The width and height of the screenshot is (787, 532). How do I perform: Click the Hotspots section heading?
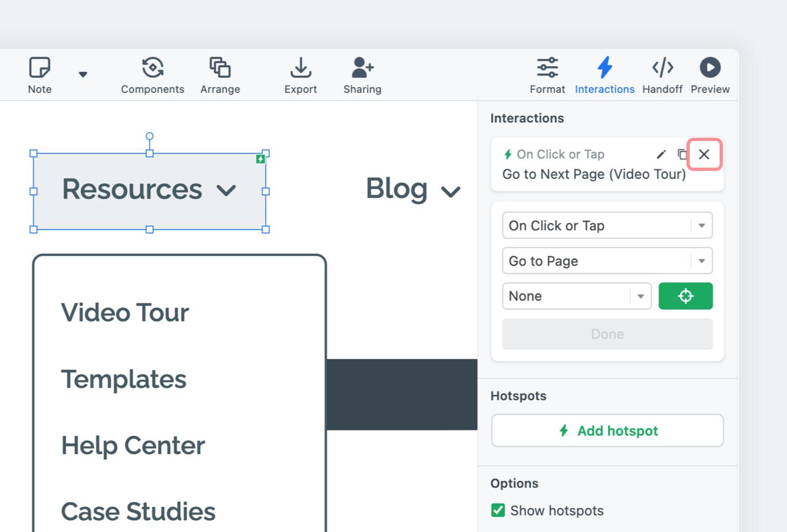pyautogui.click(x=519, y=396)
